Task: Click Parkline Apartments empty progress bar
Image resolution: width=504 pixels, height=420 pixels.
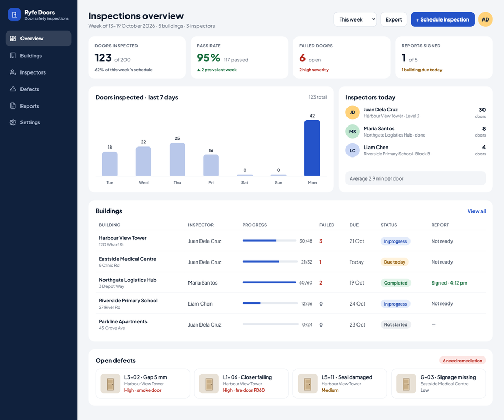Action: (271, 324)
